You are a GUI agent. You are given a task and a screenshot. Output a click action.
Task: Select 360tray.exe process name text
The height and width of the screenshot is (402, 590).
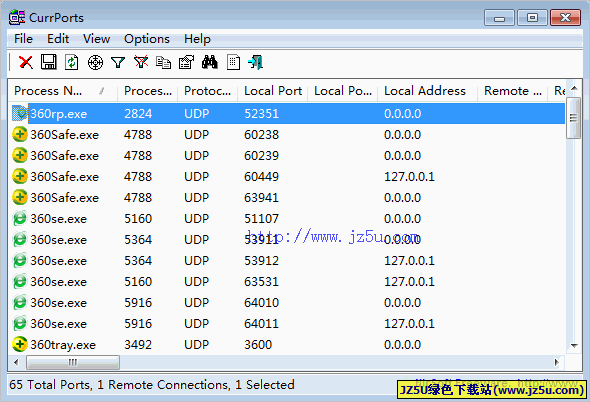click(63, 345)
